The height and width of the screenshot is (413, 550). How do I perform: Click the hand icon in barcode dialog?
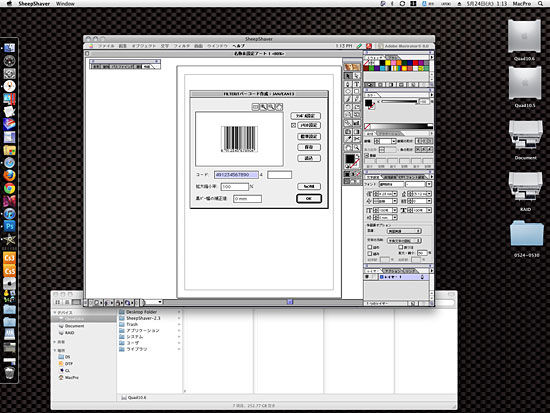[x=279, y=107]
